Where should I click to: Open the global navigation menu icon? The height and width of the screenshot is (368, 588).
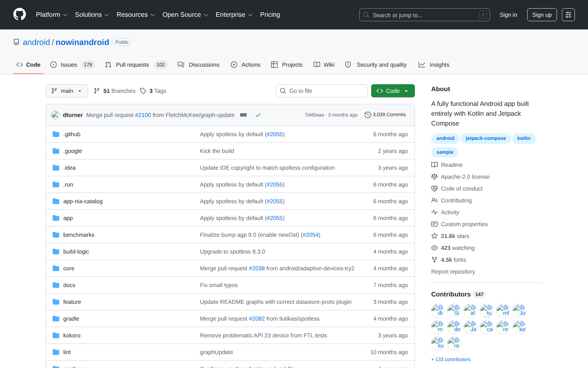(568, 15)
